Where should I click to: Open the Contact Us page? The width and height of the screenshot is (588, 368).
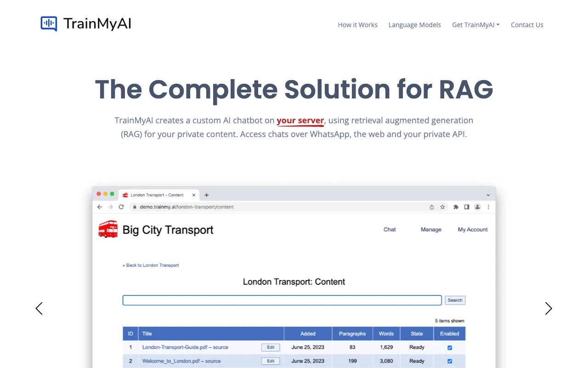click(527, 25)
